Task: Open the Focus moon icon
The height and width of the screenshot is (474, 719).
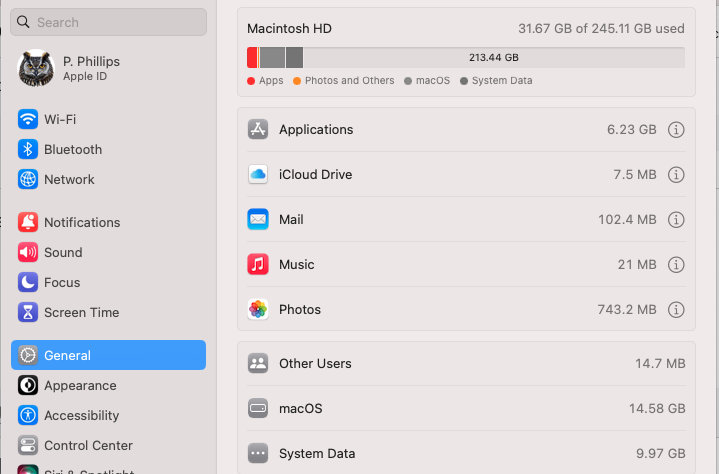Action: [28, 282]
